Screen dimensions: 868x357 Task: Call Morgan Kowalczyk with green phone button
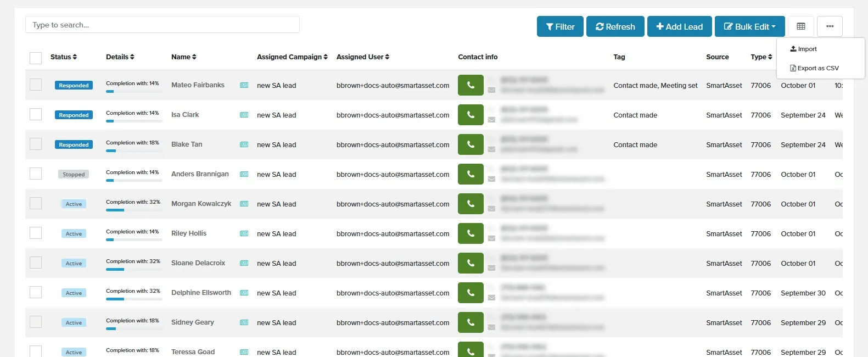[x=471, y=204]
